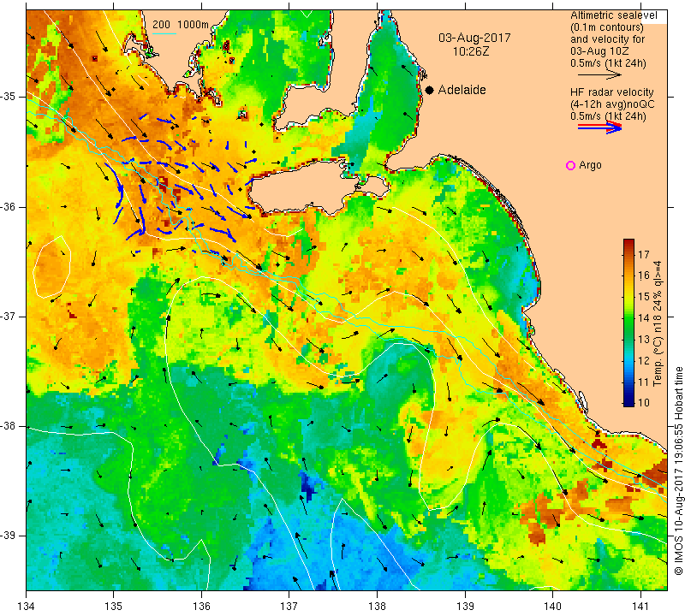Click the magenta Argo circle symbol

[570, 165]
